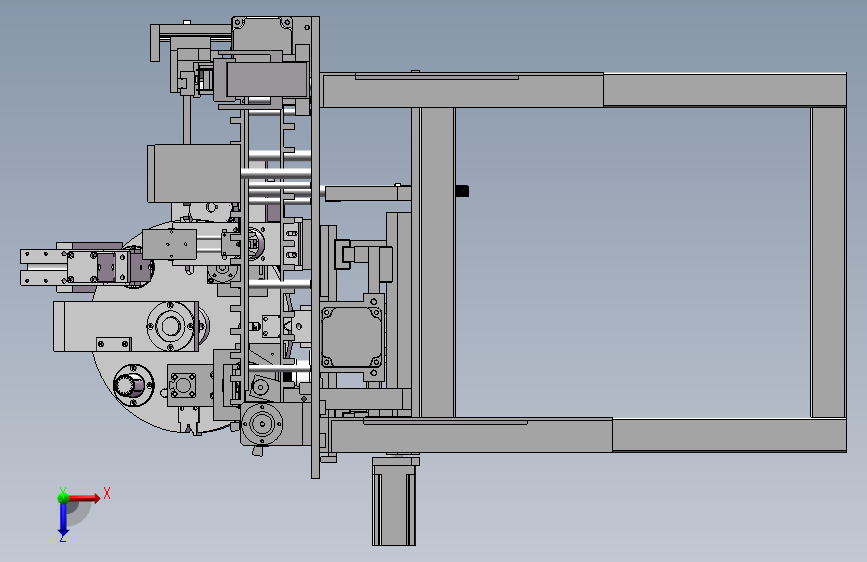Select the square motor flange at assembly center
This screenshot has height=562, width=867.
352,337
